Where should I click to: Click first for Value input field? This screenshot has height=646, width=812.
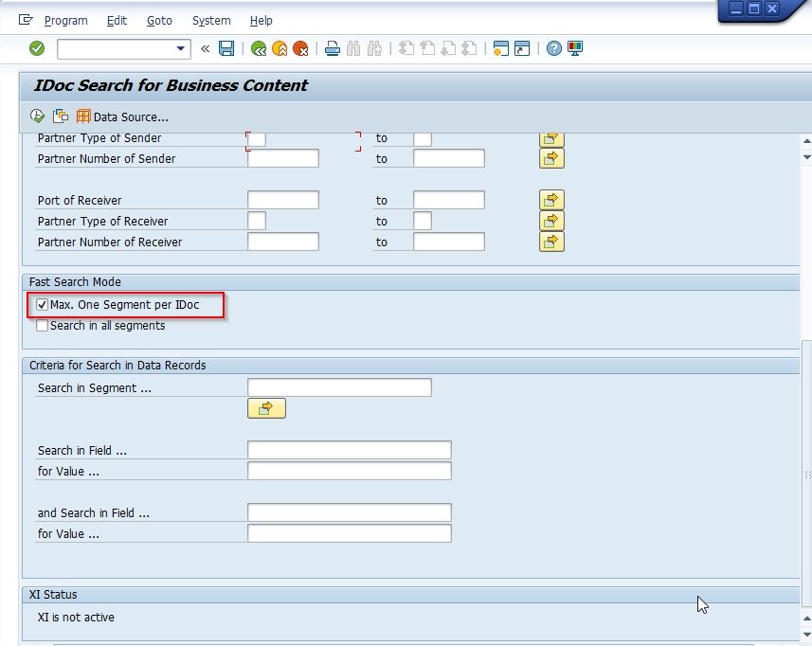coord(350,471)
